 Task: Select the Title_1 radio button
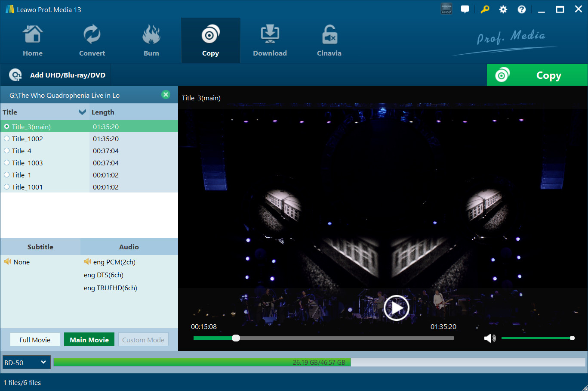click(x=6, y=175)
